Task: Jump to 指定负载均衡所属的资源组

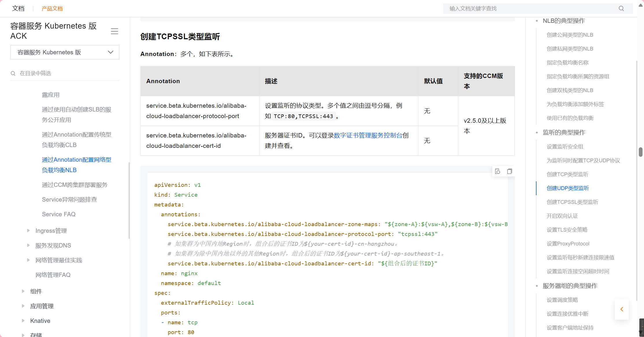Action: [578, 77]
